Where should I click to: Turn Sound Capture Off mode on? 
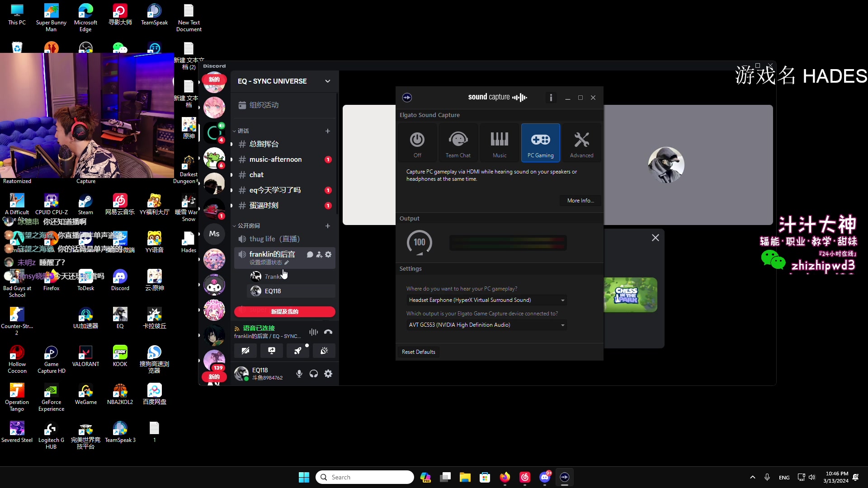(417, 143)
